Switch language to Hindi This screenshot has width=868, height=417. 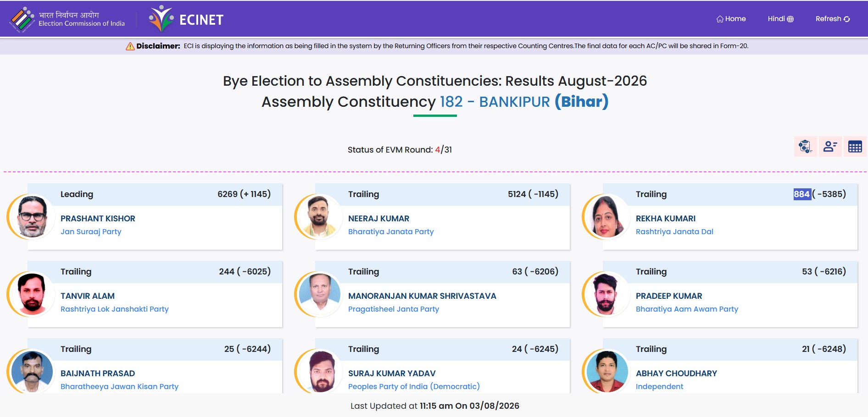point(781,19)
